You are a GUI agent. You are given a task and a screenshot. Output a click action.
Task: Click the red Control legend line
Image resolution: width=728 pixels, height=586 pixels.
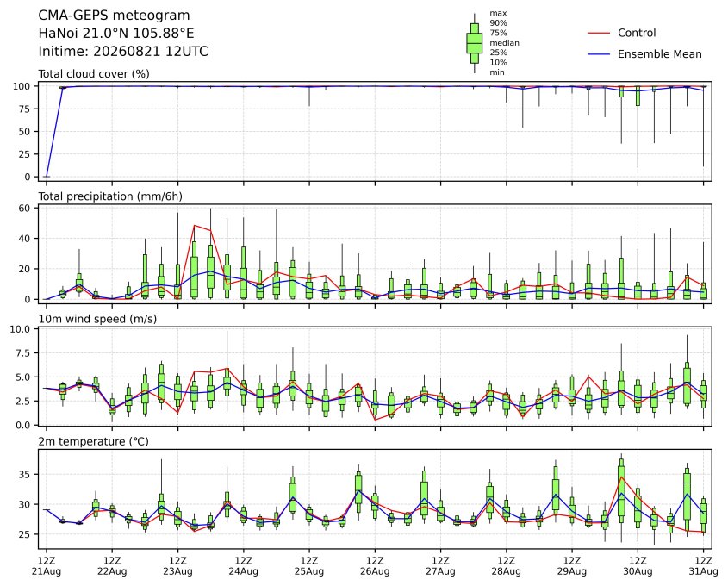599,34
